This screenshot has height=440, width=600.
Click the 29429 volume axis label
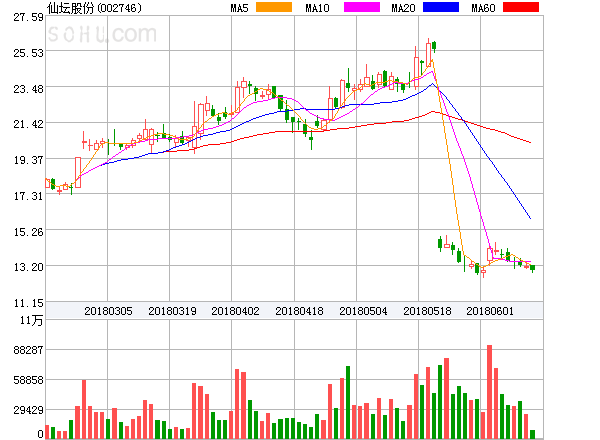click(x=28, y=411)
